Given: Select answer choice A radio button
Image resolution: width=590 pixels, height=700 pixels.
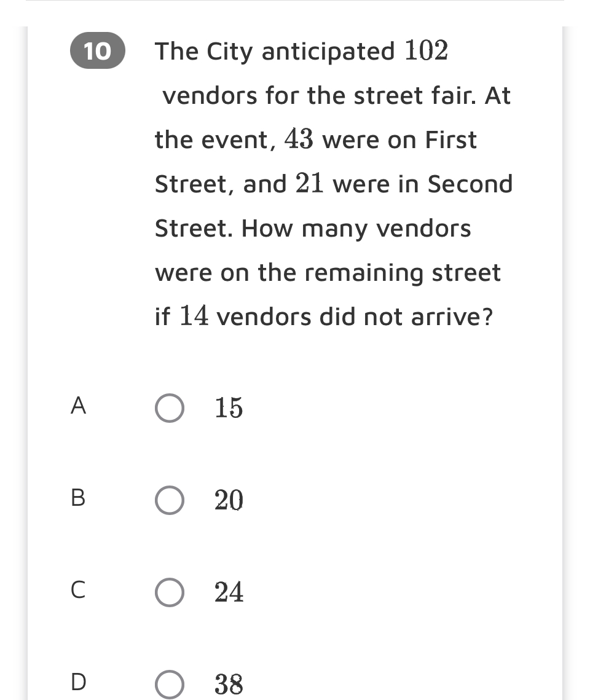Looking at the screenshot, I should 169,408.
